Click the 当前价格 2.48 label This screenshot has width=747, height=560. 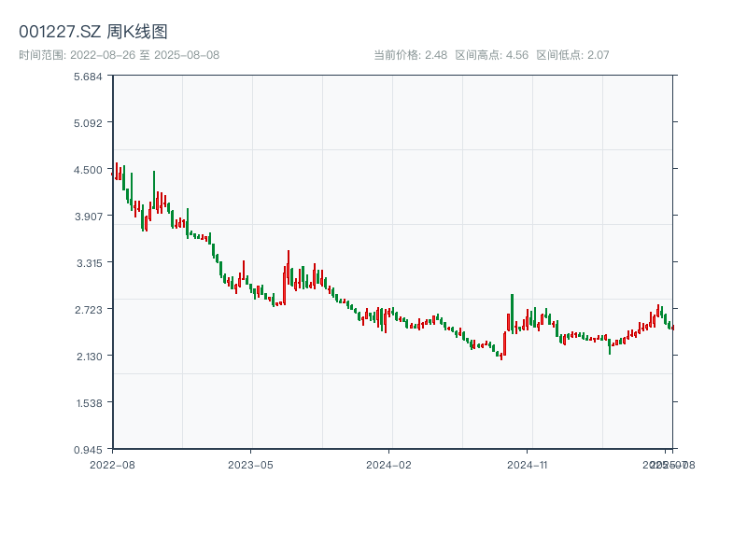coord(411,55)
